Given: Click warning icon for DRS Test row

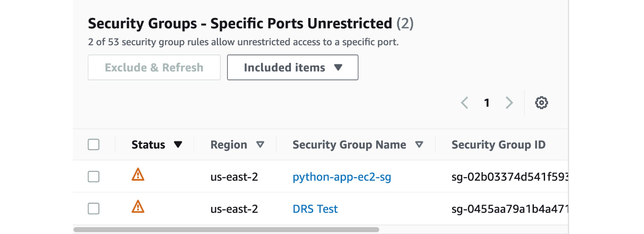Looking at the screenshot, I should click(138, 207).
